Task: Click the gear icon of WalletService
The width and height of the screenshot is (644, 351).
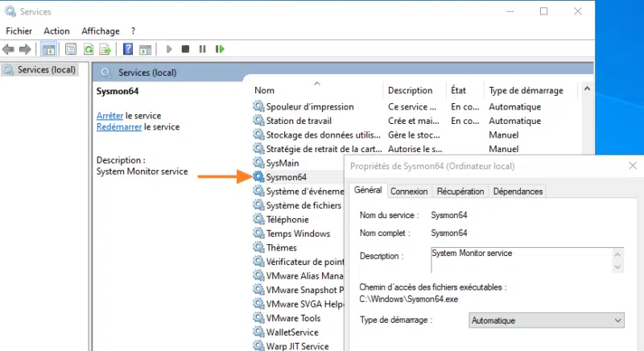Action: pos(258,332)
